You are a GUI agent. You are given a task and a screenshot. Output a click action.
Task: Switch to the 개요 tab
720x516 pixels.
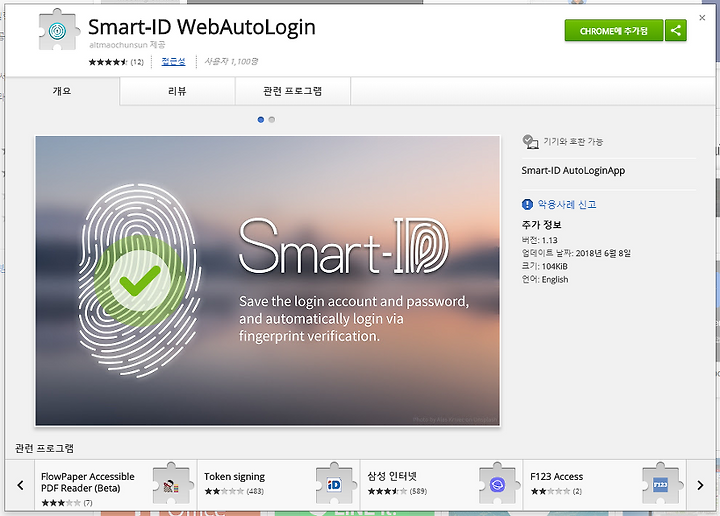point(62,91)
